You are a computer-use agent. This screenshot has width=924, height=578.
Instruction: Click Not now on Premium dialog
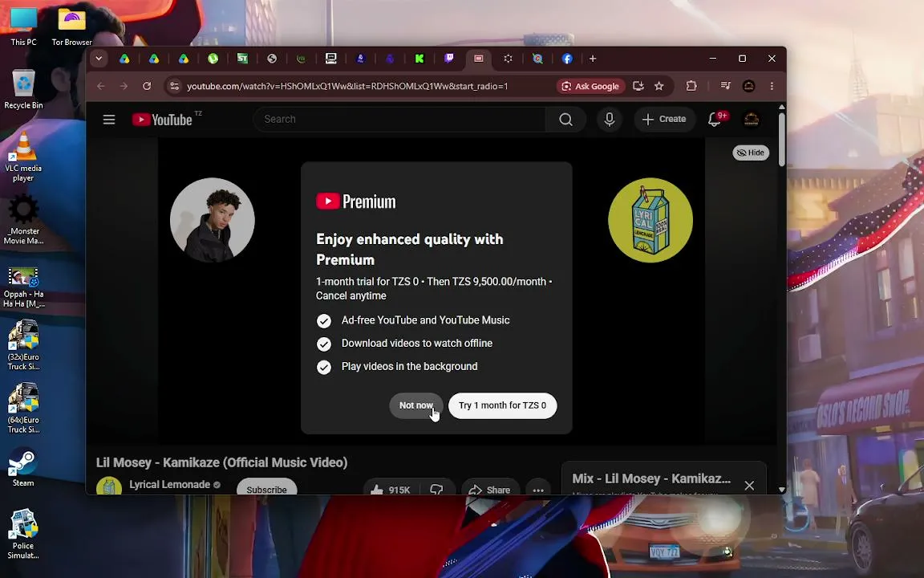click(416, 405)
